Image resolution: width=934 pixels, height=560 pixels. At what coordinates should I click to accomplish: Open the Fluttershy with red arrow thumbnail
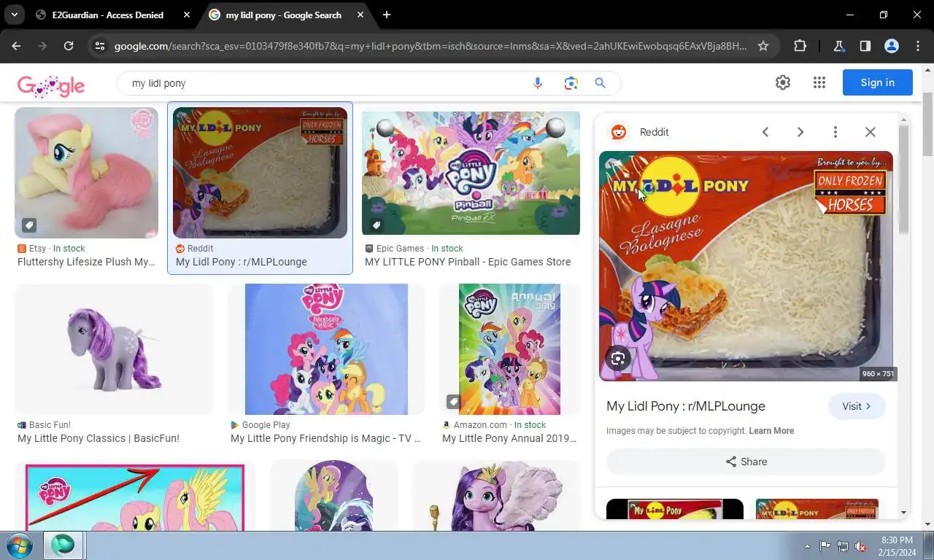coord(135,496)
